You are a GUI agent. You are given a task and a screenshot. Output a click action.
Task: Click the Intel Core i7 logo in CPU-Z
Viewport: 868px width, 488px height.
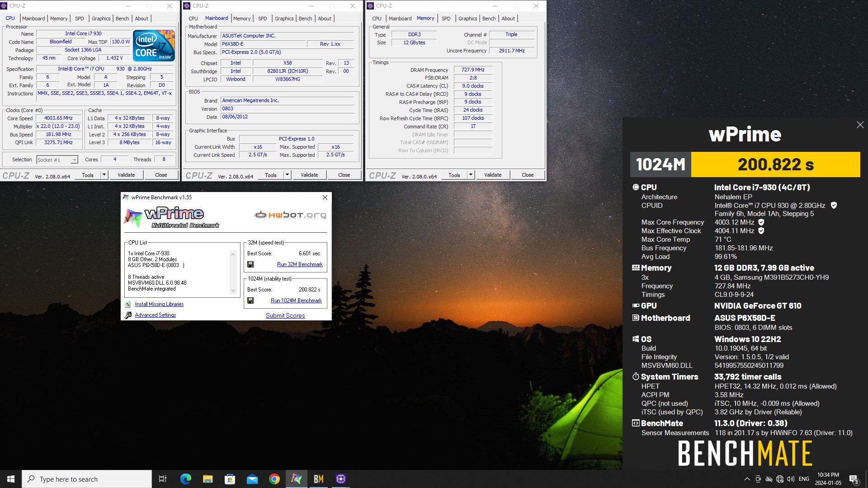[x=154, y=46]
